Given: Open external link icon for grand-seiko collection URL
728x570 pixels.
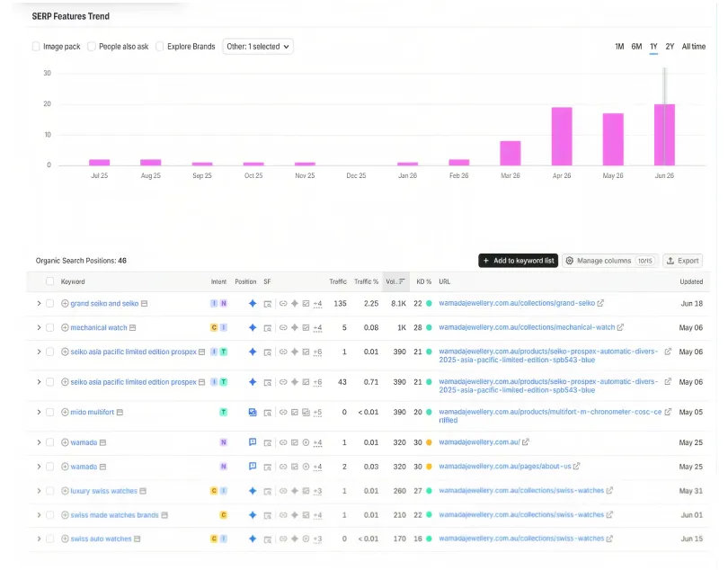Looking at the screenshot, I should [x=600, y=303].
